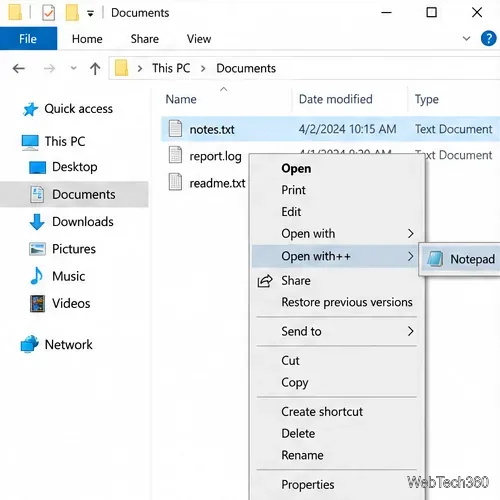Click the This PC monitor icon in sidebar

click(x=30, y=142)
